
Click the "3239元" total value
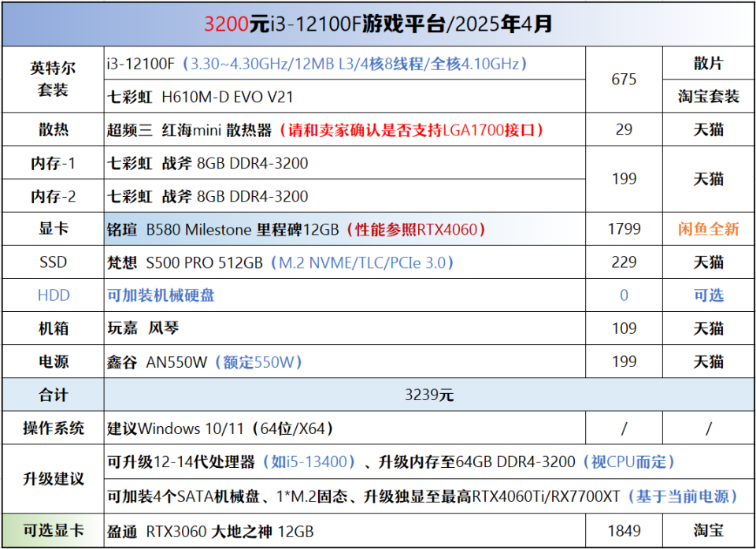[x=429, y=395]
